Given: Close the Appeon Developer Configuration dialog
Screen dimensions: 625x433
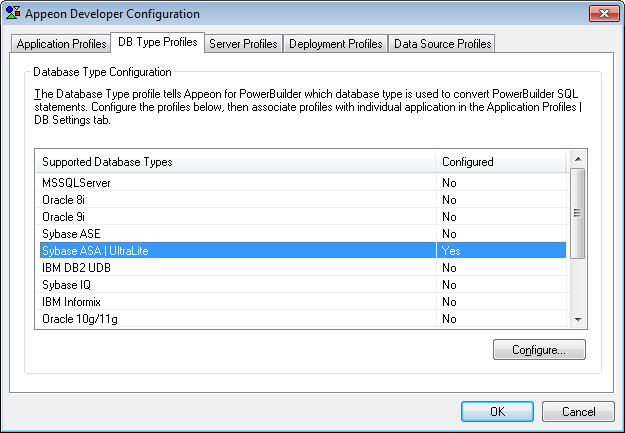Looking at the screenshot, I should pos(604,14).
